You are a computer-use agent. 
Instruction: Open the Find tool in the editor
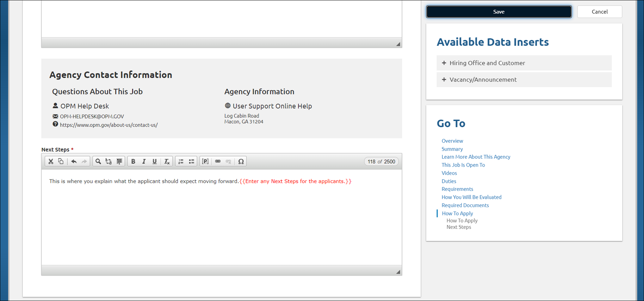tap(98, 161)
